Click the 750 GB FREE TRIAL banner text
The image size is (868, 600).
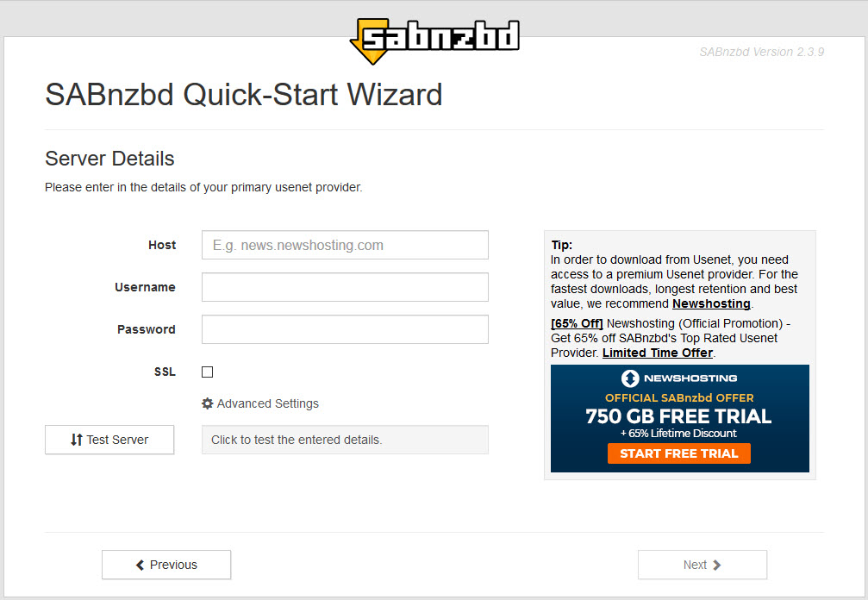678,416
